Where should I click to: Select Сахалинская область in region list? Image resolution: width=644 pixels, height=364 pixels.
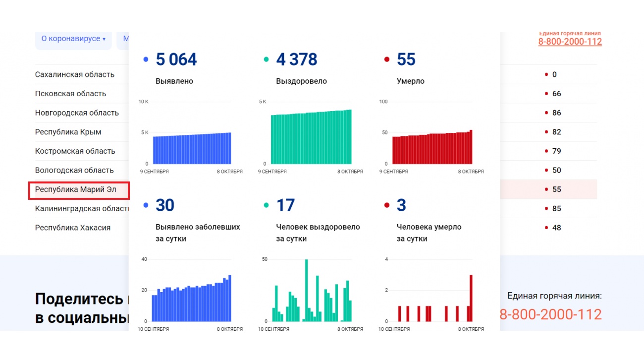[x=75, y=74]
